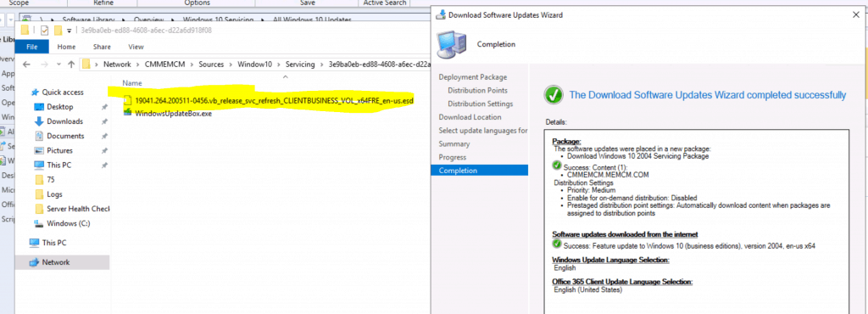The width and height of the screenshot is (868, 314).
Task: Expand the chevron between Network and CMMEMCM
Action: [138, 64]
